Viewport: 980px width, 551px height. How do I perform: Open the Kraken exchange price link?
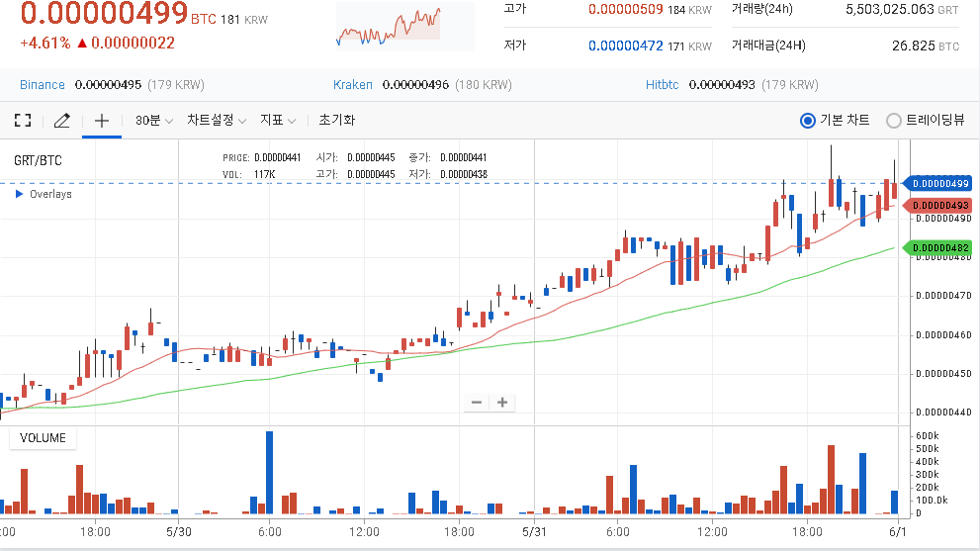point(353,85)
